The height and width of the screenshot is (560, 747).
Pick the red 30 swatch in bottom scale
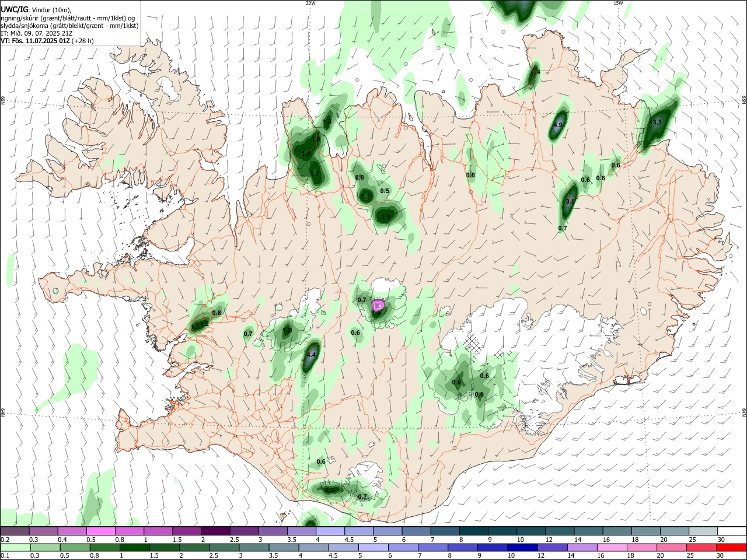coord(731,548)
